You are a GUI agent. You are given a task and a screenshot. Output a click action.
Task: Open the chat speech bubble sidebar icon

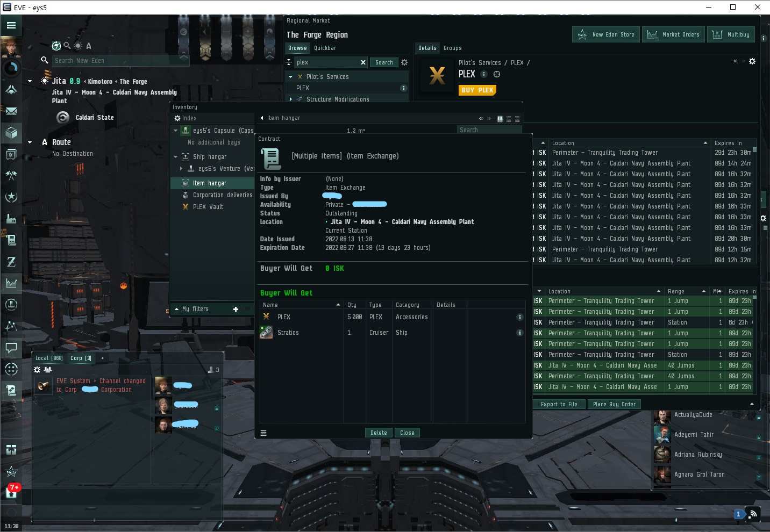pyautogui.click(x=11, y=348)
